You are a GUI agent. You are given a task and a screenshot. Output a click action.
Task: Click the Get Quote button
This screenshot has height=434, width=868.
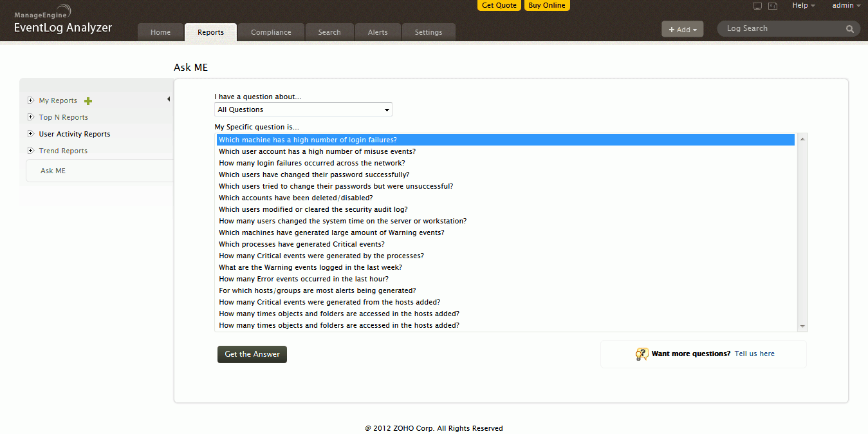(x=499, y=5)
